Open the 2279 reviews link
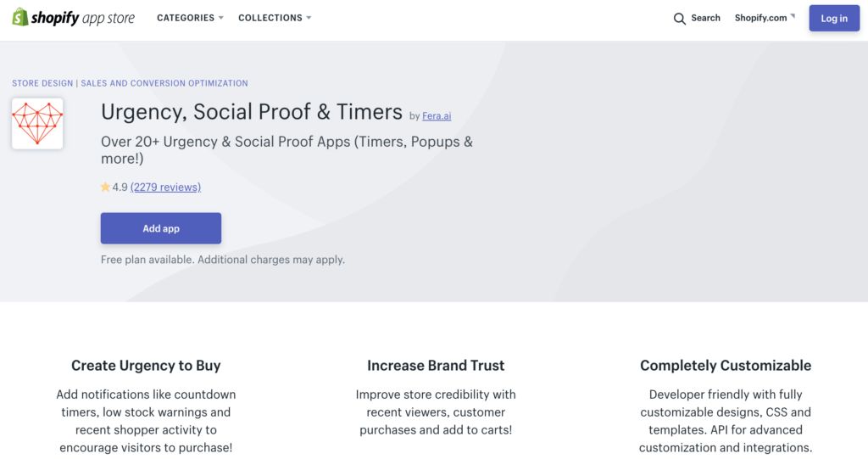Screen dimensions: 868x459 pos(165,187)
